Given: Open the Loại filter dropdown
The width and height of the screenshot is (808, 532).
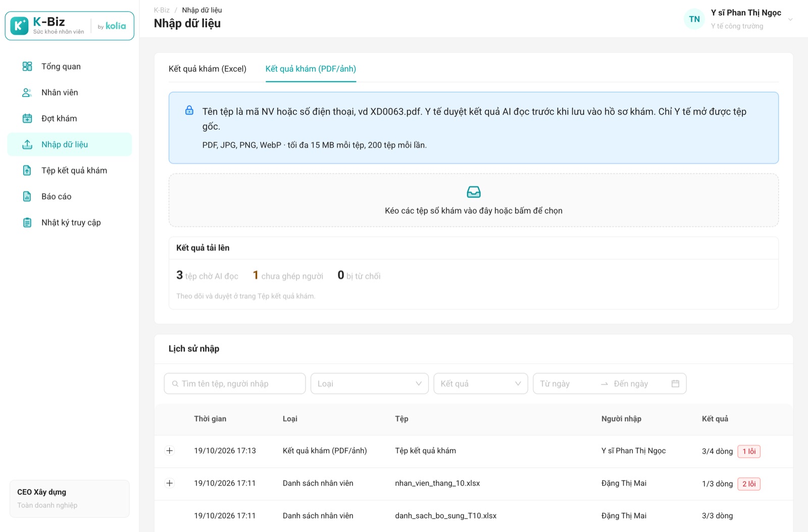Looking at the screenshot, I should (x=370, y=384).
